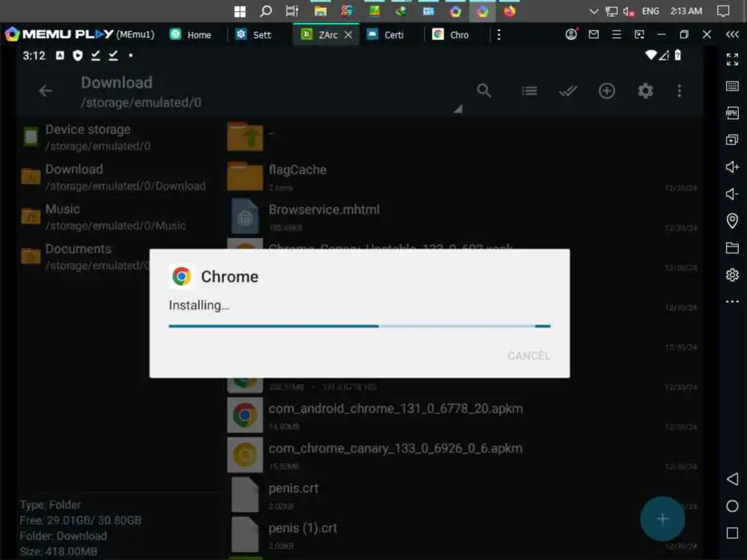Click MEmu window resize picture-in-picture icon

tap(639, 34)
